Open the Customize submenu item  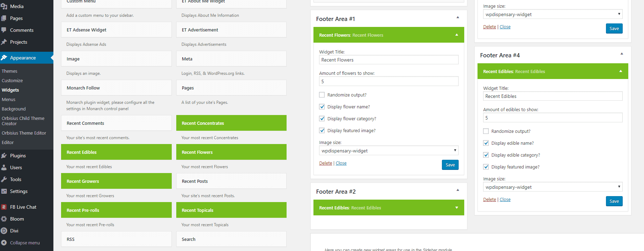12,80
